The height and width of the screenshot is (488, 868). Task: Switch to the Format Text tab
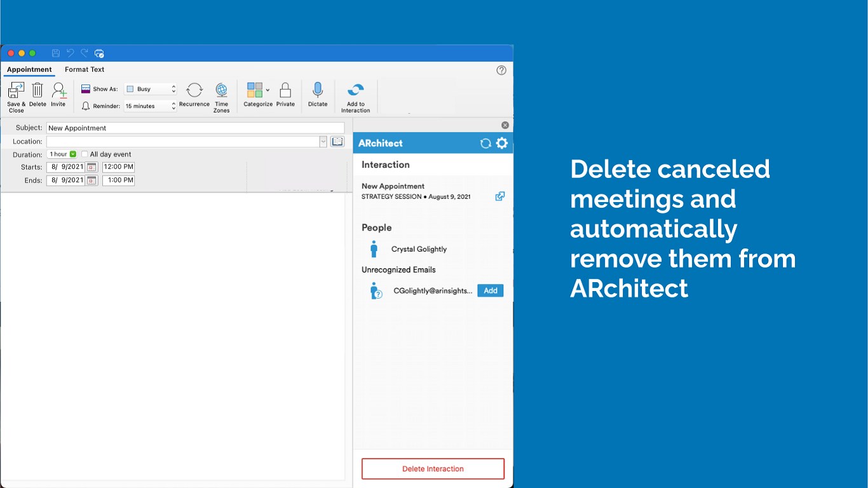pyautogui.click(x=85, y=69)
